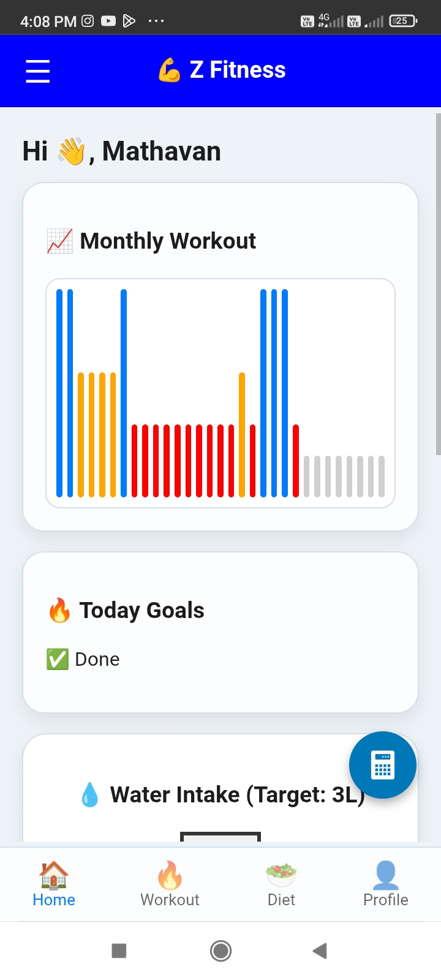Tap the first blue workout bar
Screen dimensions: 441x980
click(x=59, y=393)
